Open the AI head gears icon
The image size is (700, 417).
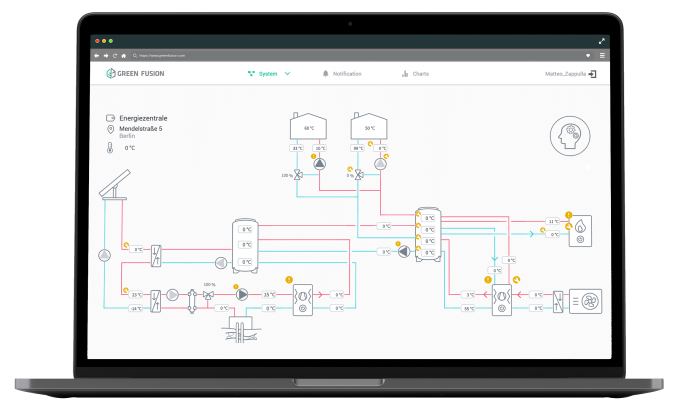pos(570,138)
